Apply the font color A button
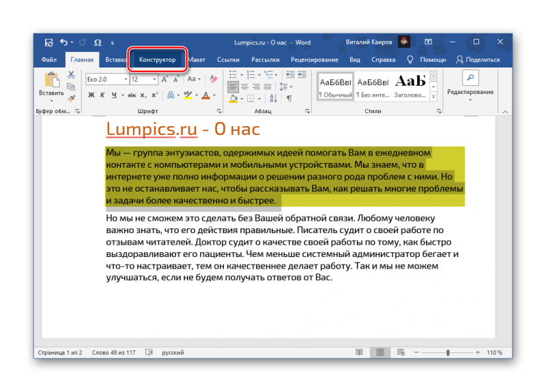The width and height of the screenshot is (546, 392). pyautogui.click(x=206, y=95)
